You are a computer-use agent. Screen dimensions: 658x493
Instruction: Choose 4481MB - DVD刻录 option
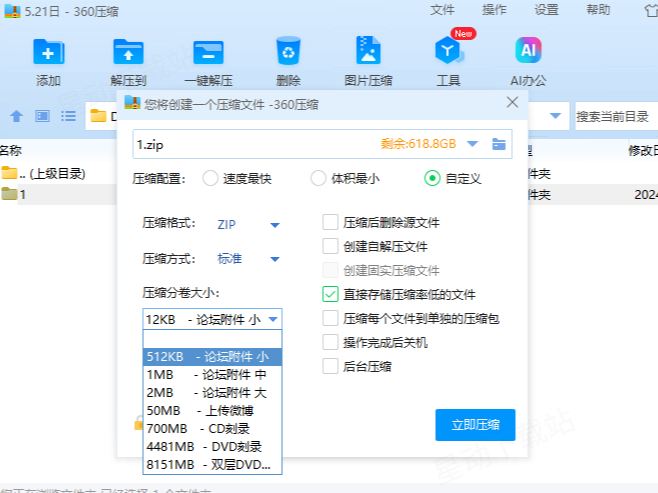coord(212,446)
